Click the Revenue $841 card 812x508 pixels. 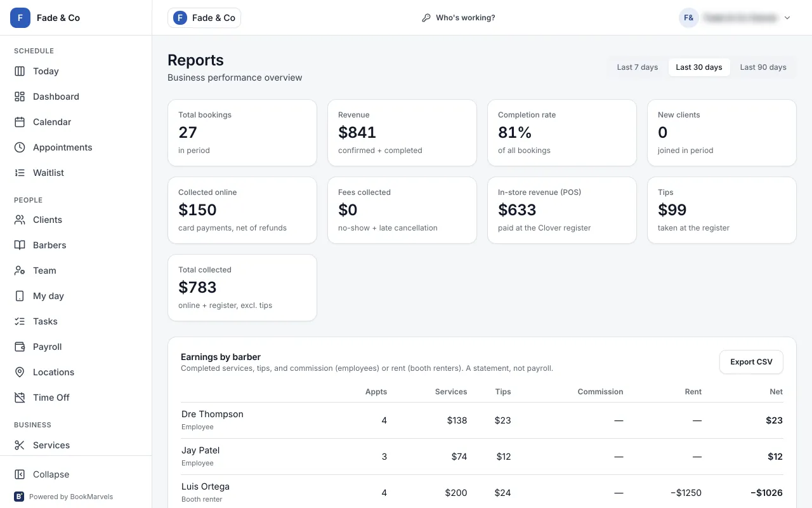tap(402, 133)
